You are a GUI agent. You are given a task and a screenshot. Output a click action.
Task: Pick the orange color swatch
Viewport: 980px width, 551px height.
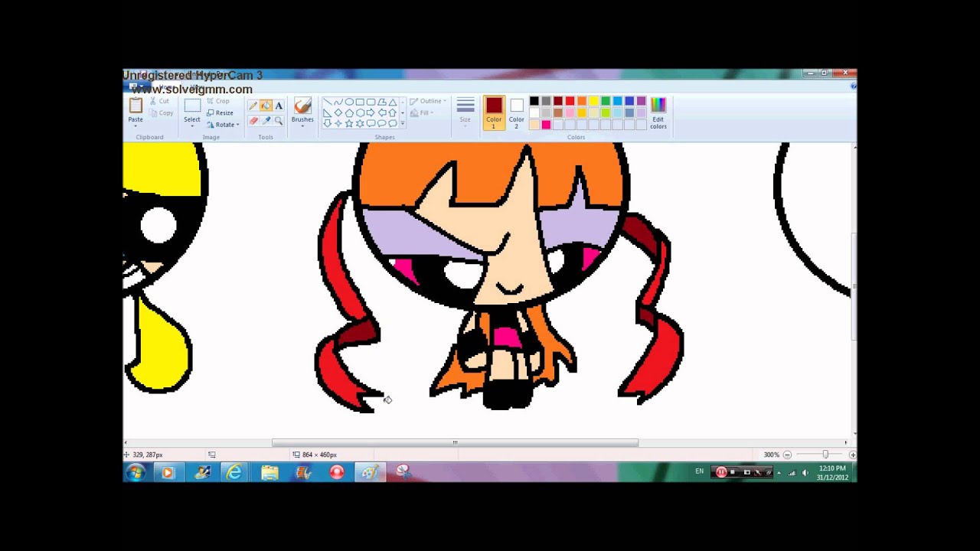pos(582,101)
